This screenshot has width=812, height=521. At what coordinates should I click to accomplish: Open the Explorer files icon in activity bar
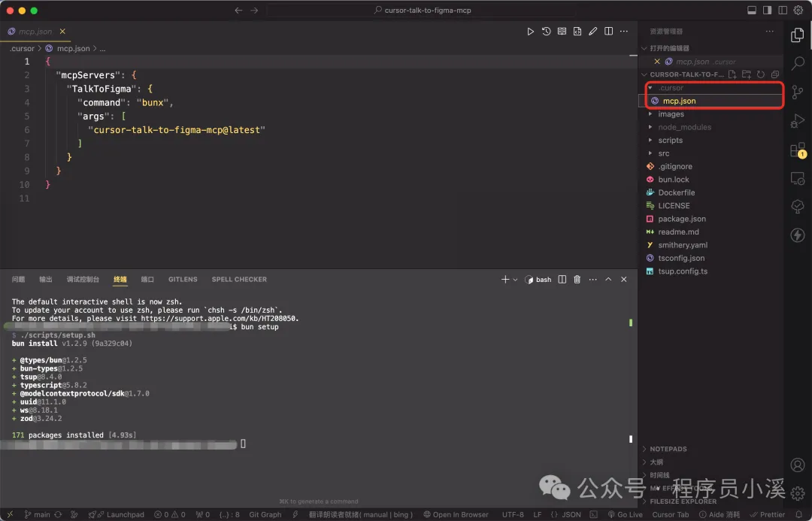click(x=798, y=35)
